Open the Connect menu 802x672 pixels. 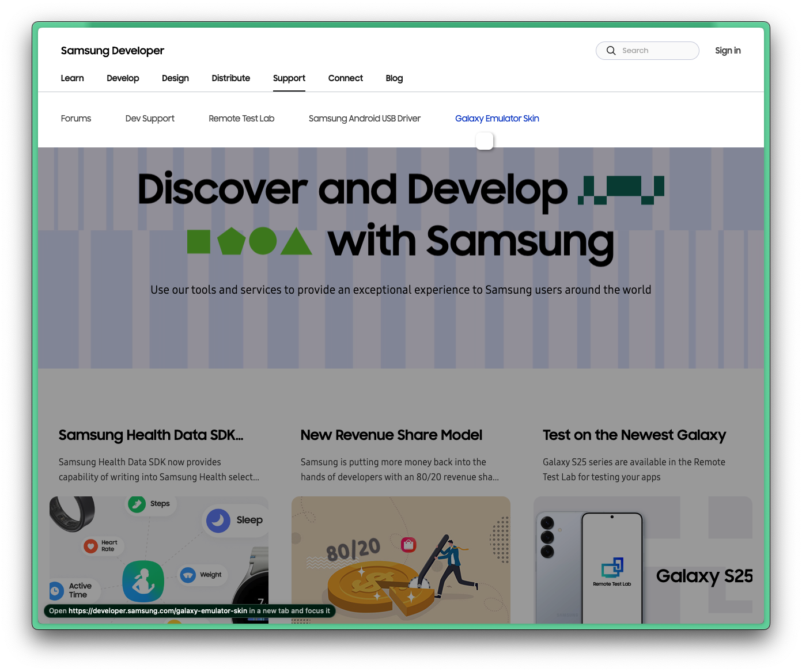[346, 78]
